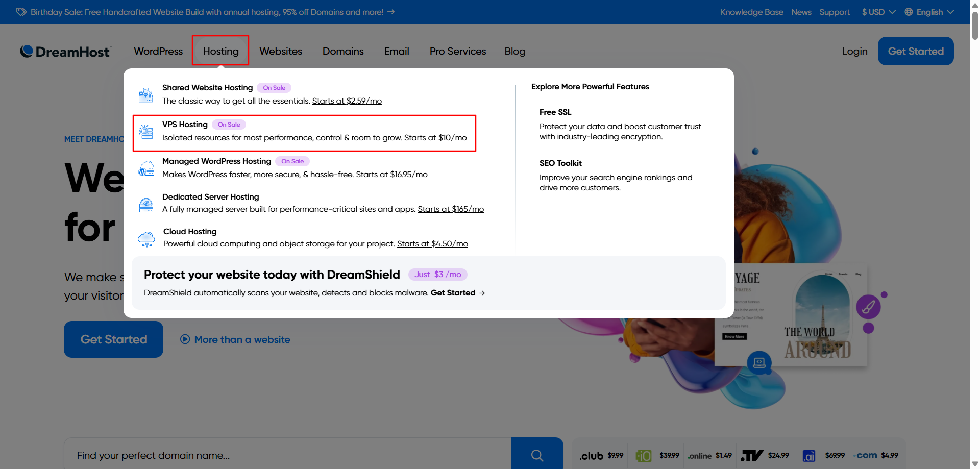Click the Shared Website Hosting icon
980x469 pixels.
(x=146, y=95)
